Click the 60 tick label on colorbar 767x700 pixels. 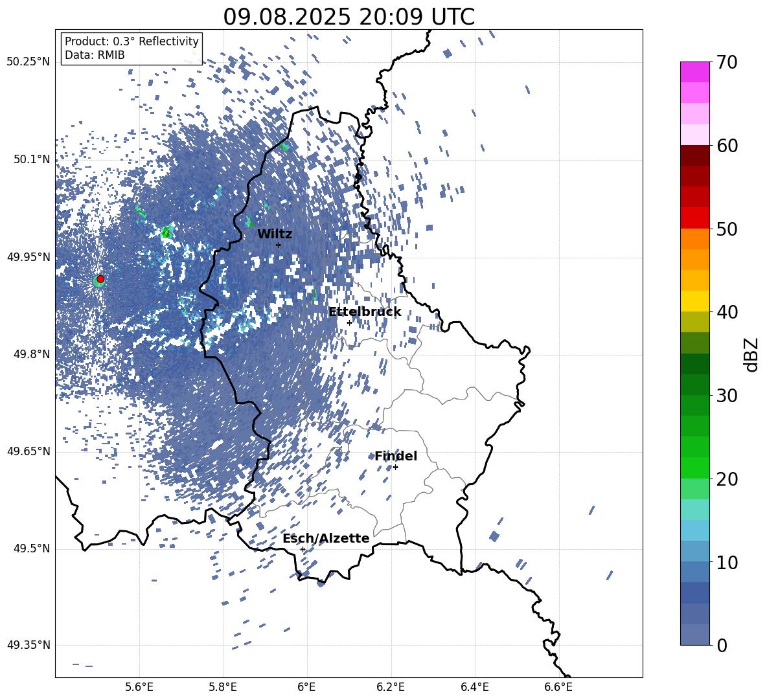click(727, 146)
